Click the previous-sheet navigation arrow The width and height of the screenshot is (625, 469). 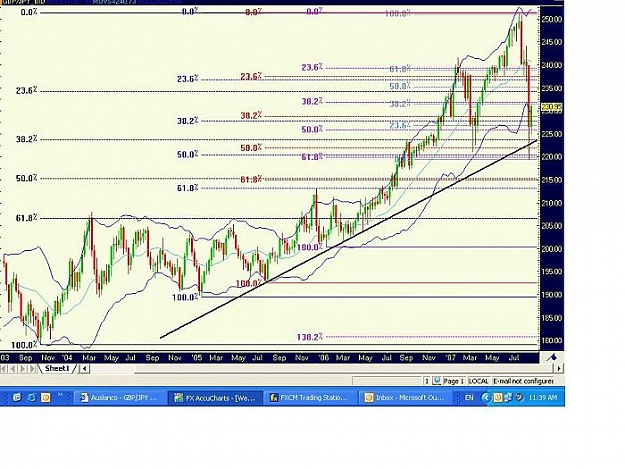tap(13, 369)
